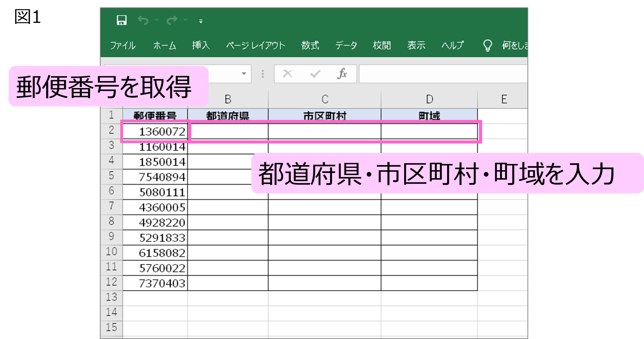Open the Customize Quick Access Toolbar dropdown
The height and width of the screenshot is (339, 644).
[201, 21]
